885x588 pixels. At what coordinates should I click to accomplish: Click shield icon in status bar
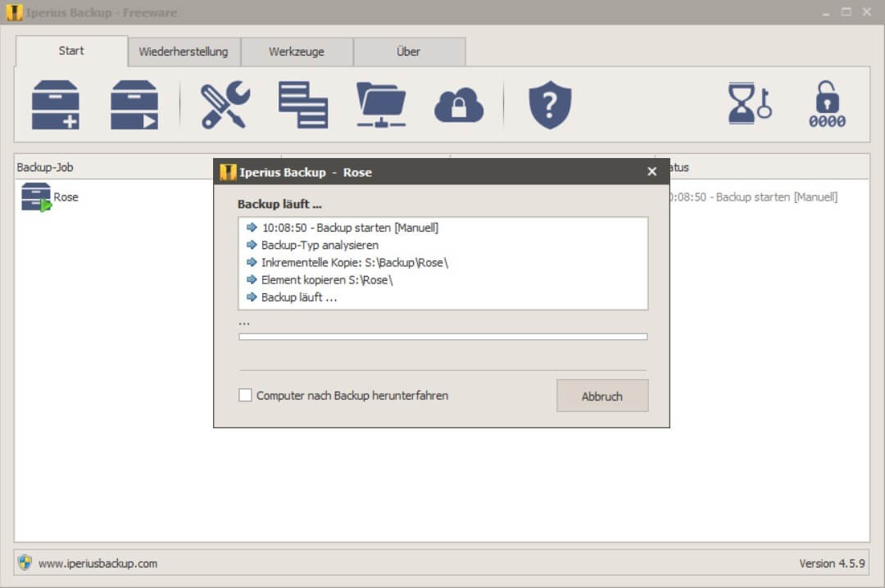[25, 563]
